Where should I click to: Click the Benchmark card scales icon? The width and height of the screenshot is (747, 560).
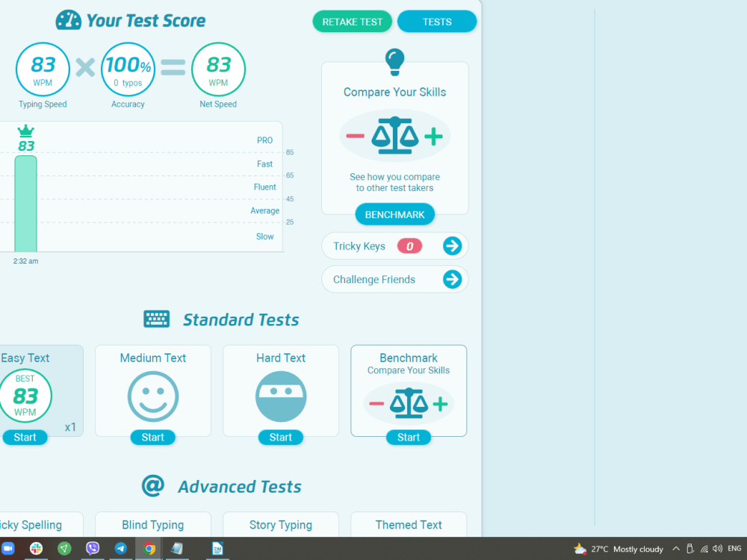click(x=409, y=404)
